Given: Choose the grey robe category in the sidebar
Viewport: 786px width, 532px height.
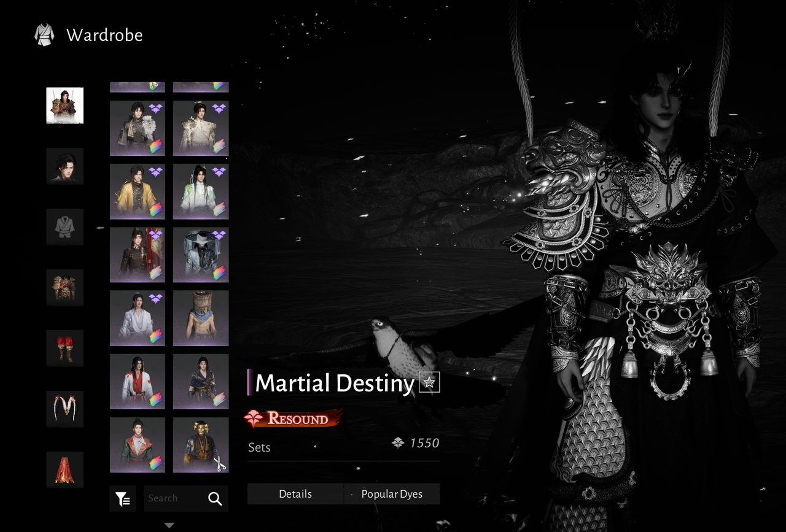Looking at the screenshot, I should point(65,227).
